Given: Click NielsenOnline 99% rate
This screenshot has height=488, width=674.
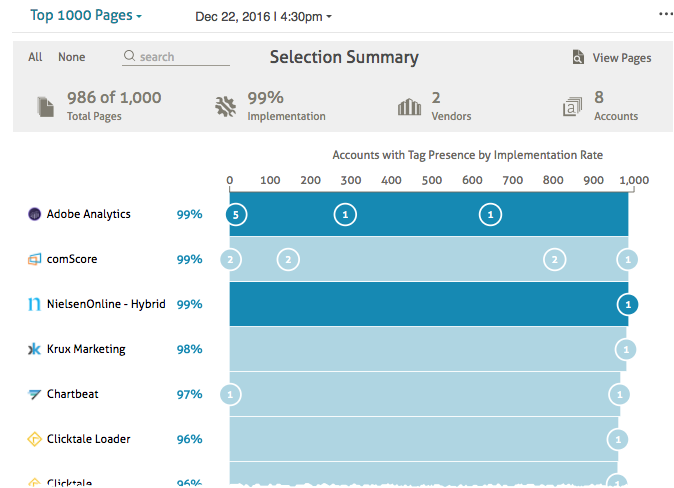Looking at the screenshot, I should (190, 304).
